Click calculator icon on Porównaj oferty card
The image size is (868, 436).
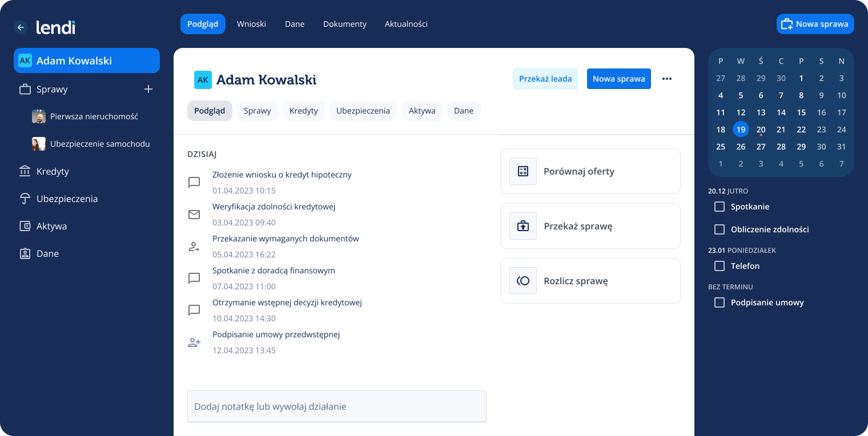[x=523, y=171]
